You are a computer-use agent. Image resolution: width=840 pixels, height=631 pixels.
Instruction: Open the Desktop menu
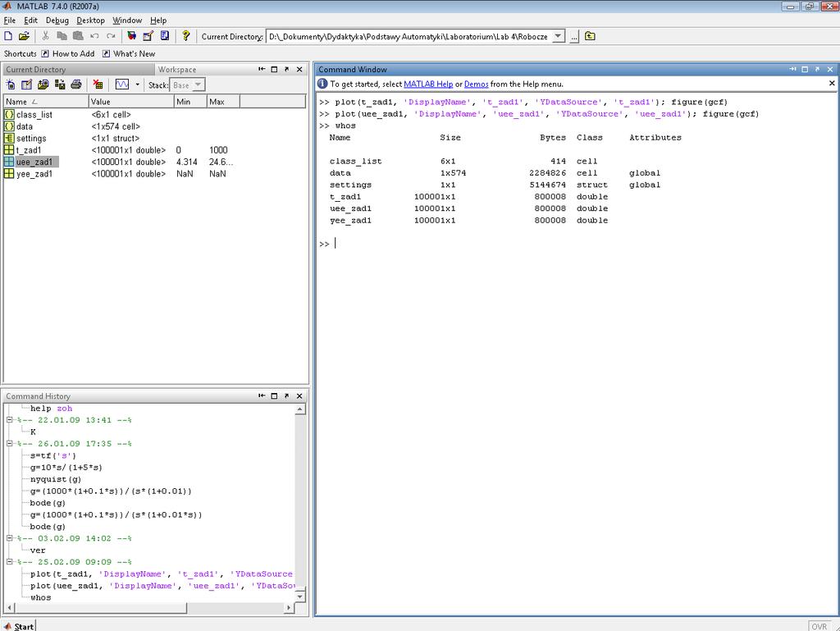click(90, 21)
